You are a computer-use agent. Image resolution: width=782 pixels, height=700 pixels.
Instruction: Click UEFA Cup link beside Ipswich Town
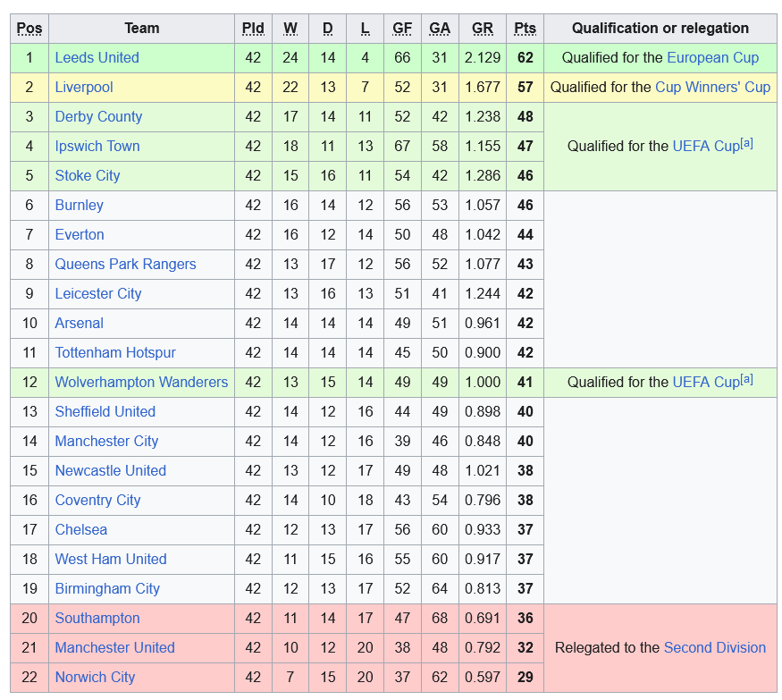(706, 147)
